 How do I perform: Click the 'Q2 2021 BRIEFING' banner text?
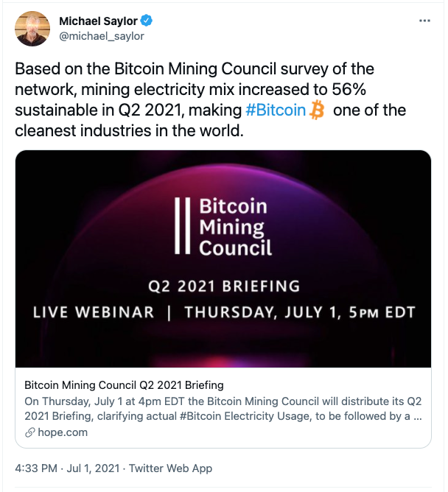pyautogui.click(x=223, y=285)
